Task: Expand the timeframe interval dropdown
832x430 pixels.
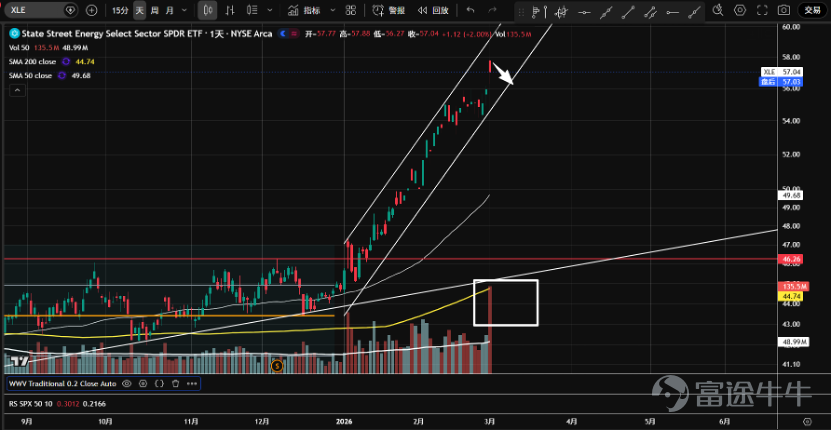Action: coord(184,10)
